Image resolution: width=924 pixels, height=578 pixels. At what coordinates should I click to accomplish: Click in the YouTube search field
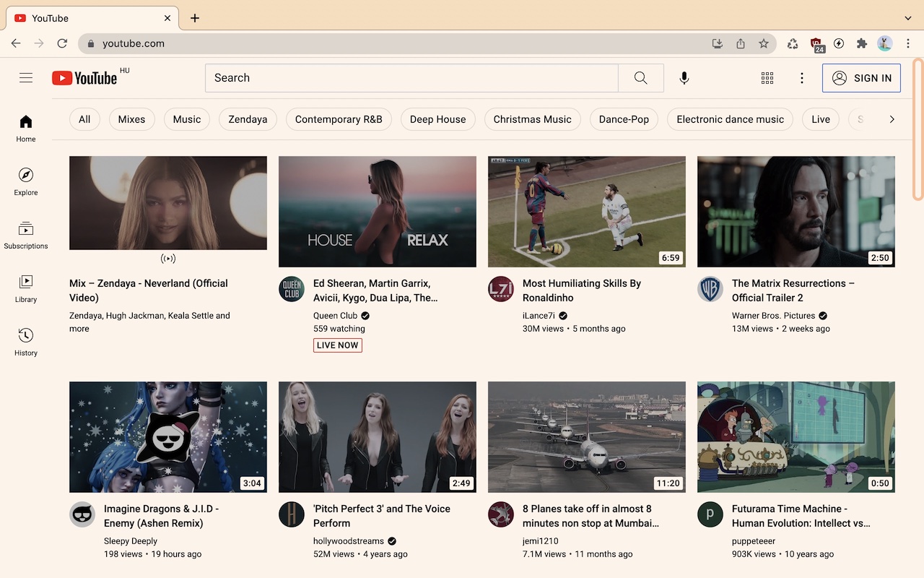411,78
